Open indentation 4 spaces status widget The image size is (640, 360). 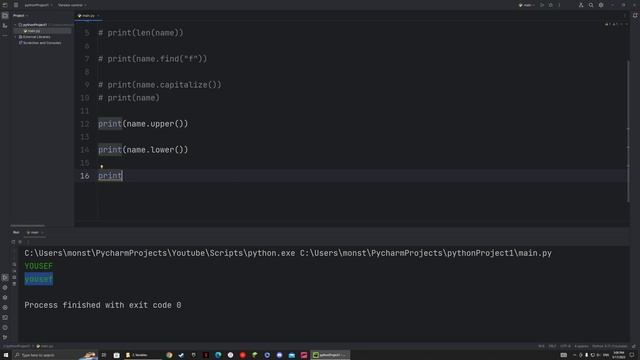pyautogui.click(x=581, y=346)
